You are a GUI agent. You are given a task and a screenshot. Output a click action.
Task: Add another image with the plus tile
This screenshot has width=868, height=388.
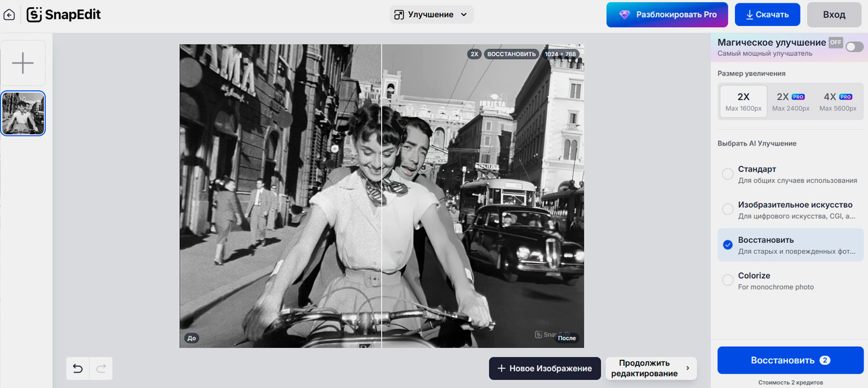click(23, 63)
